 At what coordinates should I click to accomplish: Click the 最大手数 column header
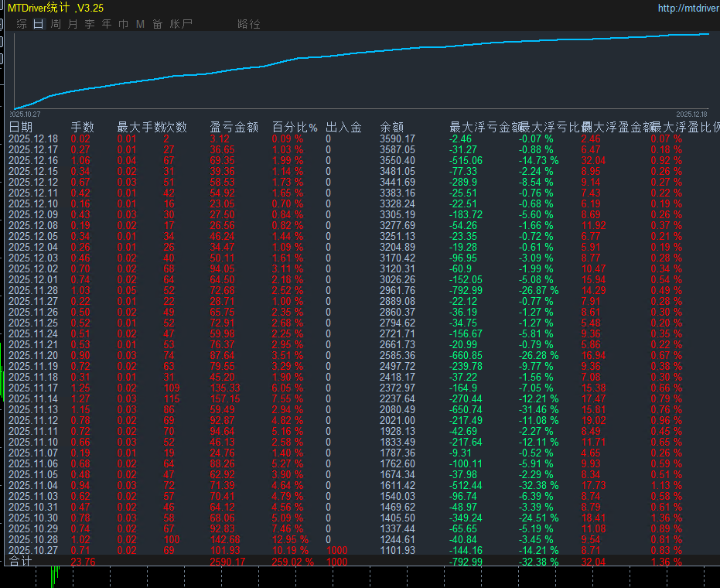point(140,127)
